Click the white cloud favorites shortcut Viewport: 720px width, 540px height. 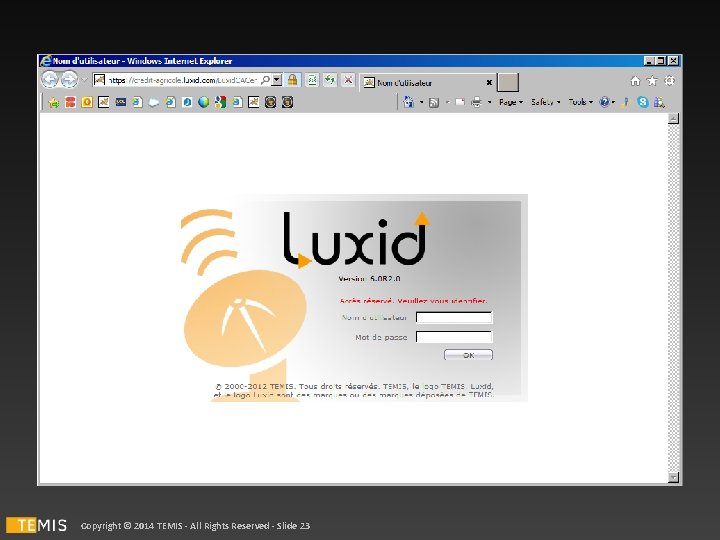[x=154, y=102]
